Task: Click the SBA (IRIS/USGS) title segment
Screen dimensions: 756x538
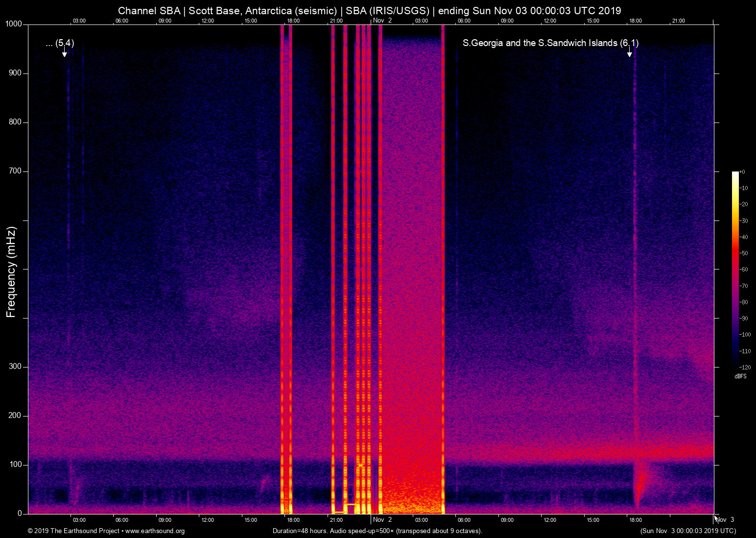Action: (387, 10)
